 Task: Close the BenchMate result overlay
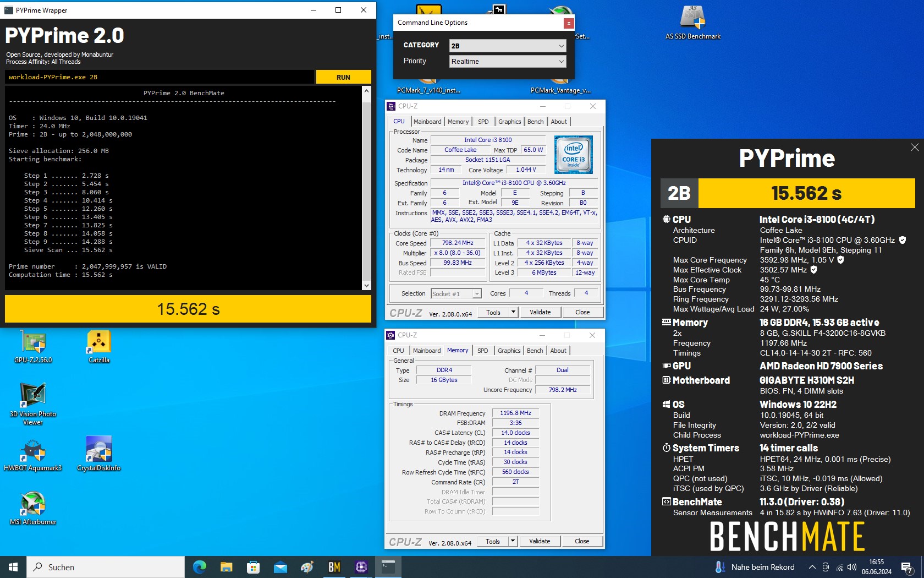[x=915, y=147]
